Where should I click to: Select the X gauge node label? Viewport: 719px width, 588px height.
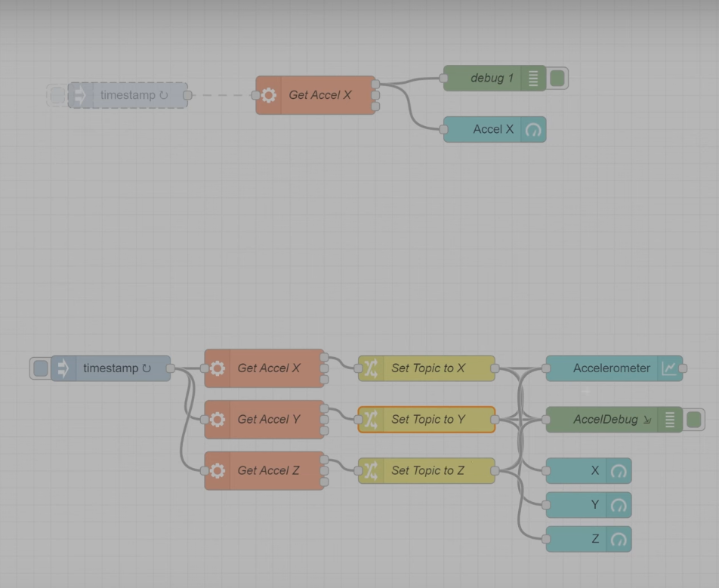click(x=594, y=471)
